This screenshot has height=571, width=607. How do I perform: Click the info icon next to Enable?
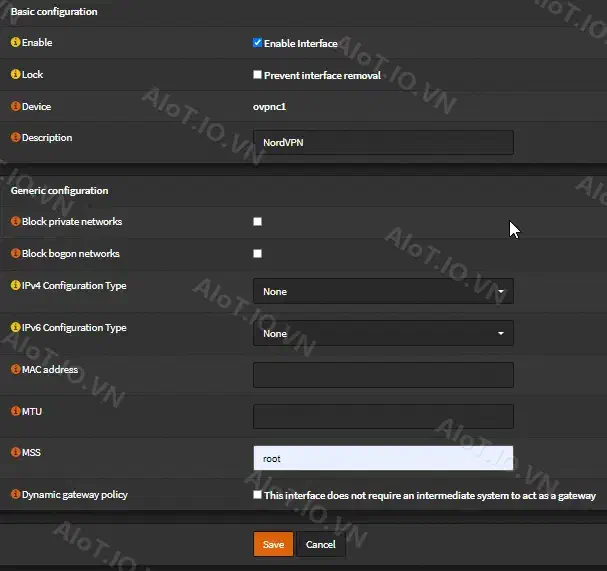click(x=15, y=42)
